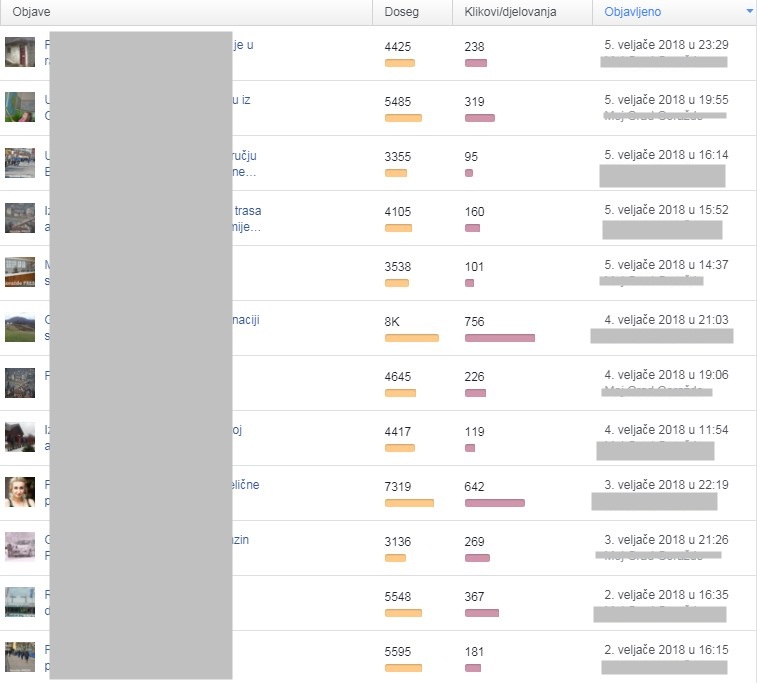The height and width of the screenshot is (683, 757).
Task: Click the orange reach bar under 8K
Action: (412, 338)
